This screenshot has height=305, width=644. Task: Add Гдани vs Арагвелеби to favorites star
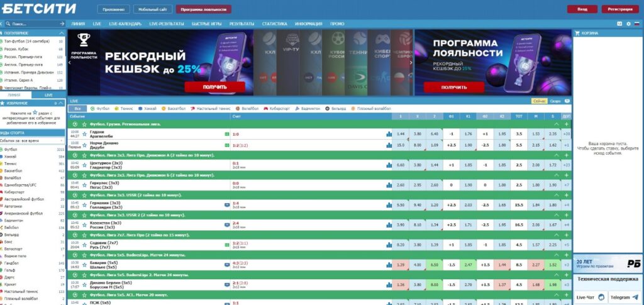[85, 134]
